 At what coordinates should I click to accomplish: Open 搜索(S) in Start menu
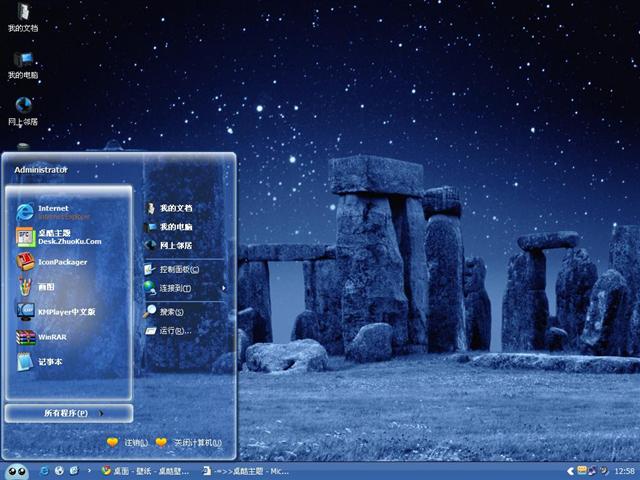pyautogui.click(x=164, y=312)
